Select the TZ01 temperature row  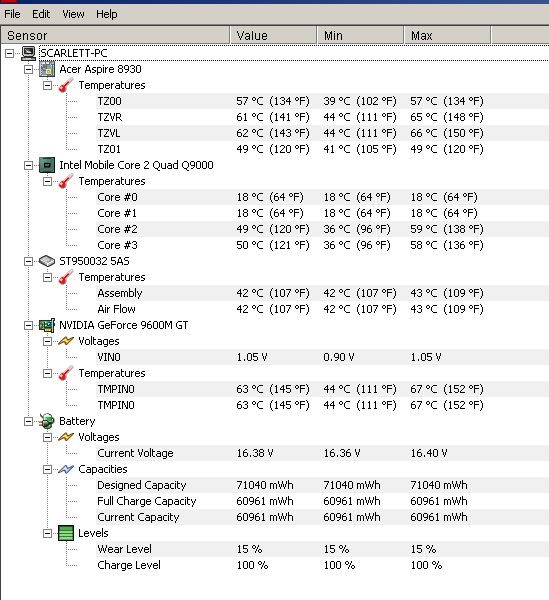pyautogui.click(x=322, y=149)
